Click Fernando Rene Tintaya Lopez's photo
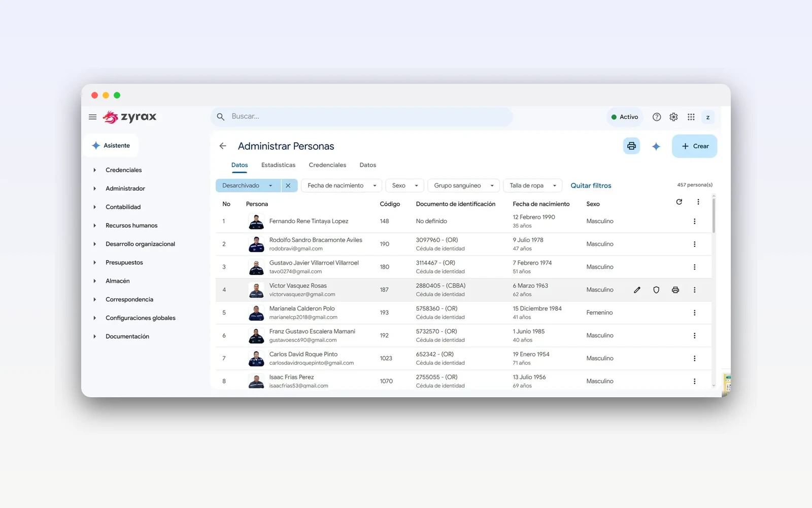812x508 pixels. click(256, 221)
